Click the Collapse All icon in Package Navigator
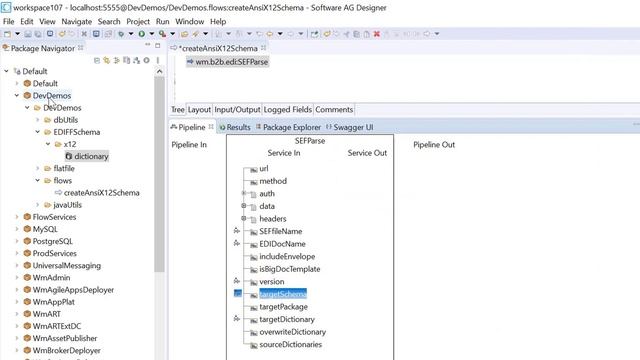Image resolution: width=640 pixels, height=360 pixels. click(x=97, y=60)
